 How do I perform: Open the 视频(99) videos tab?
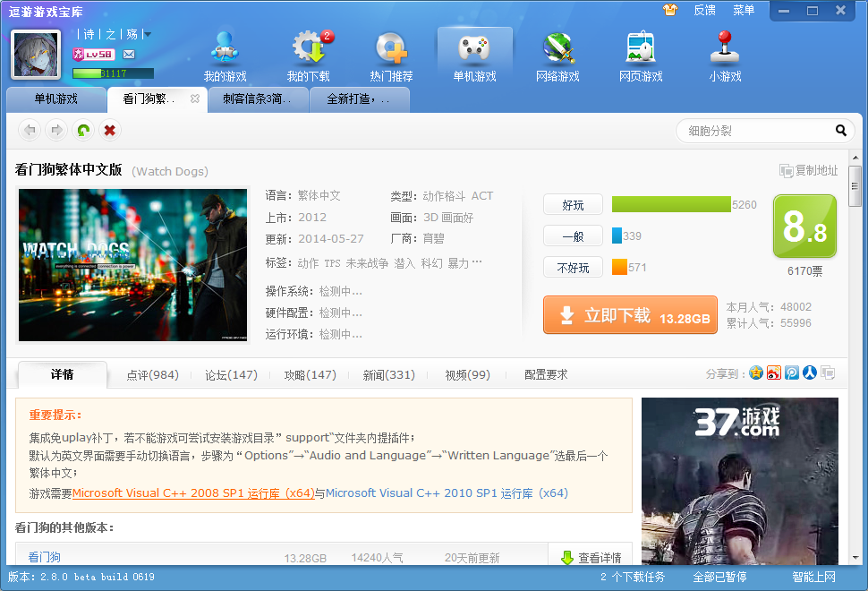point(468,375)
